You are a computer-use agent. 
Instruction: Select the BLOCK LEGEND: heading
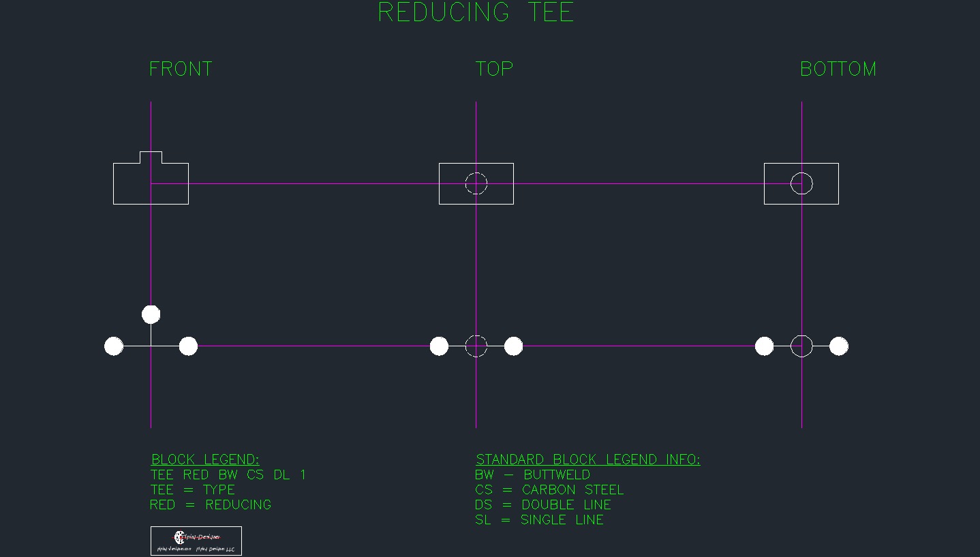point(205,460)
